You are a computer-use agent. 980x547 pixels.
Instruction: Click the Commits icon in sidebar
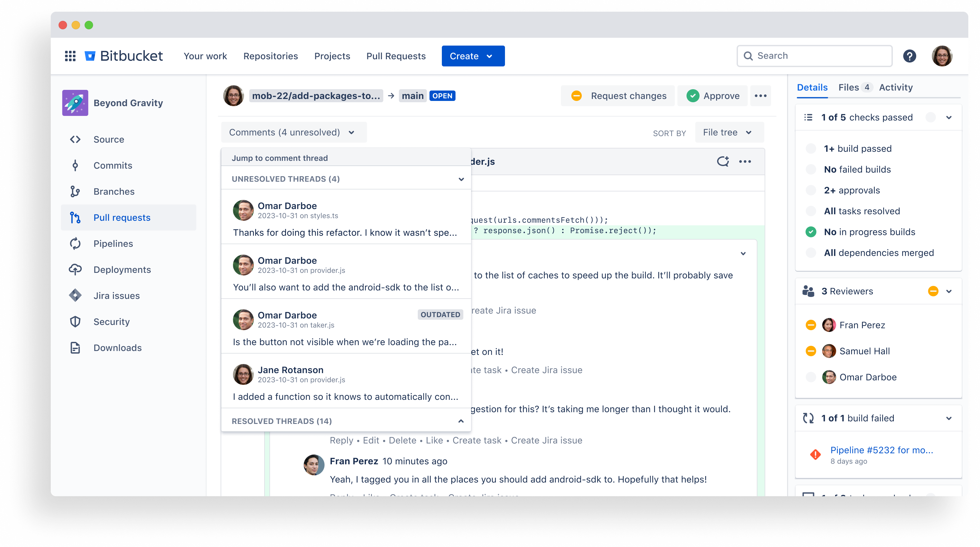point(76,165)
